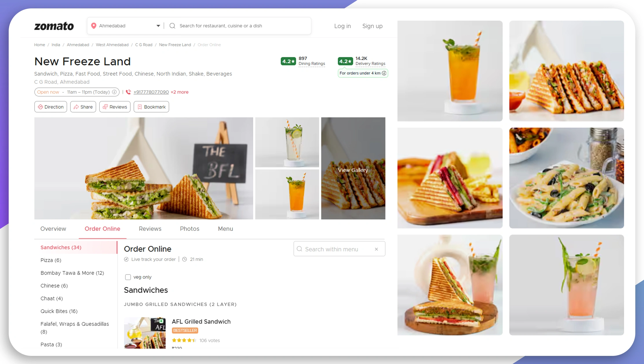Enable the Veg Only filter toggle

(x=128, y=277)
